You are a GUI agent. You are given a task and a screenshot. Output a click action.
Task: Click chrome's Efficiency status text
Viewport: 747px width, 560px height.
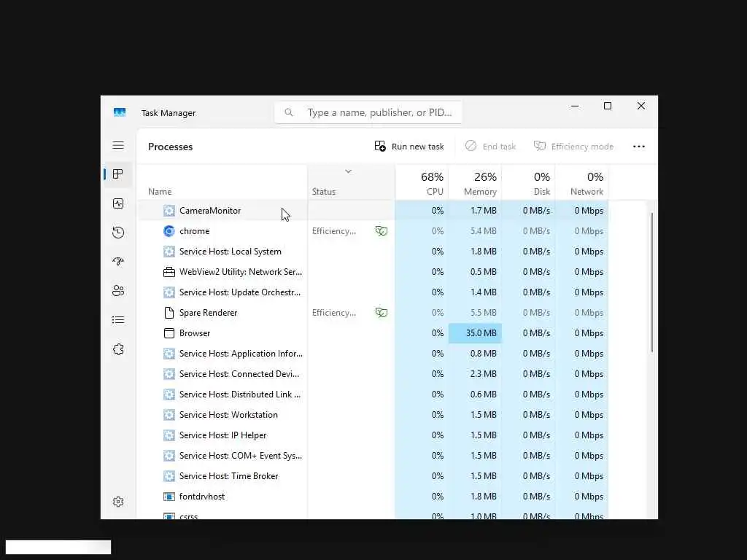(334, 231)
